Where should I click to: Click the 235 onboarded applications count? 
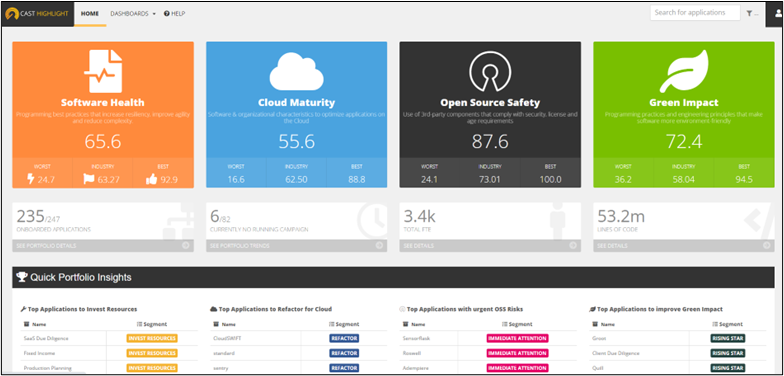[31, 216]
